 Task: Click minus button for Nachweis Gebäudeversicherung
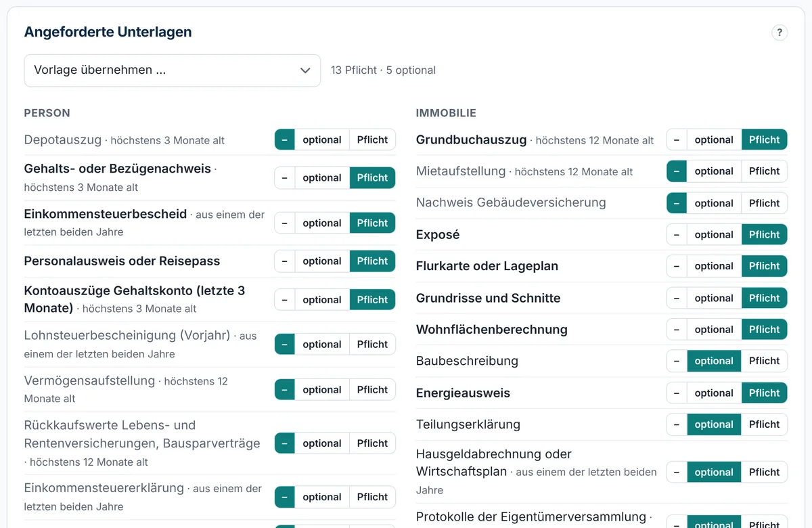click(x=677, y=203)
